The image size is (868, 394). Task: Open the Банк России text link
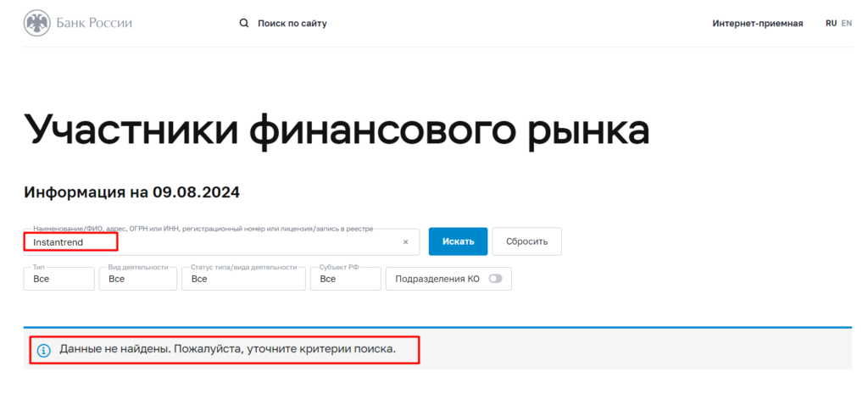point(94,23)
